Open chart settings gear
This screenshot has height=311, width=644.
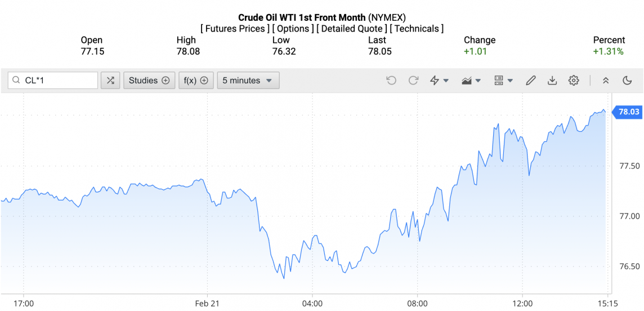(x=574, y=81)
